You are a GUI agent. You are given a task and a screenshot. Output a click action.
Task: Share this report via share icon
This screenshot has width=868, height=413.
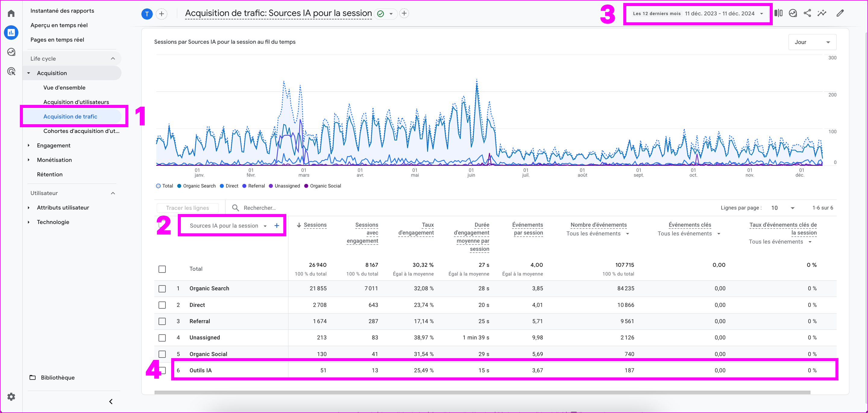(x=807, y=13)
